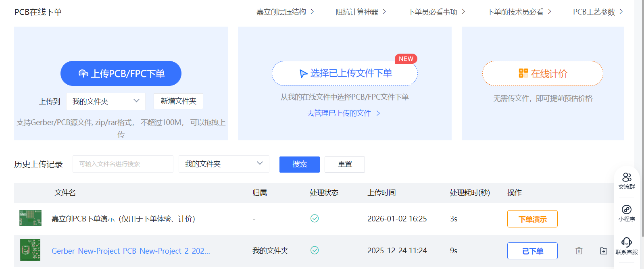Click the 处理耗时(秒) column header
Image resolution: width=644 pixels, height=269 pixels.
470,192
